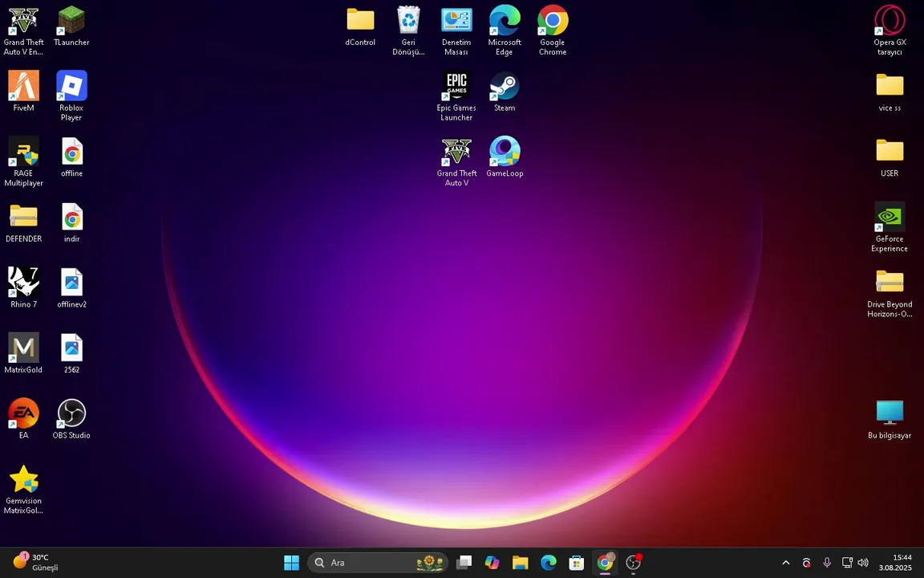Click the Ara search box in taskbar
924x578 pixels.
[x=378, y=563]
